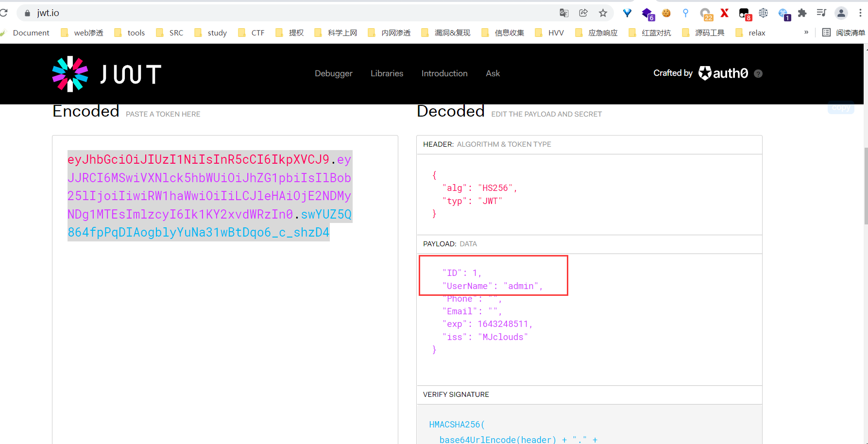Open the cookie manager extension icon
The height and width of the screenshot is (444, 868).
coord(666,13)
